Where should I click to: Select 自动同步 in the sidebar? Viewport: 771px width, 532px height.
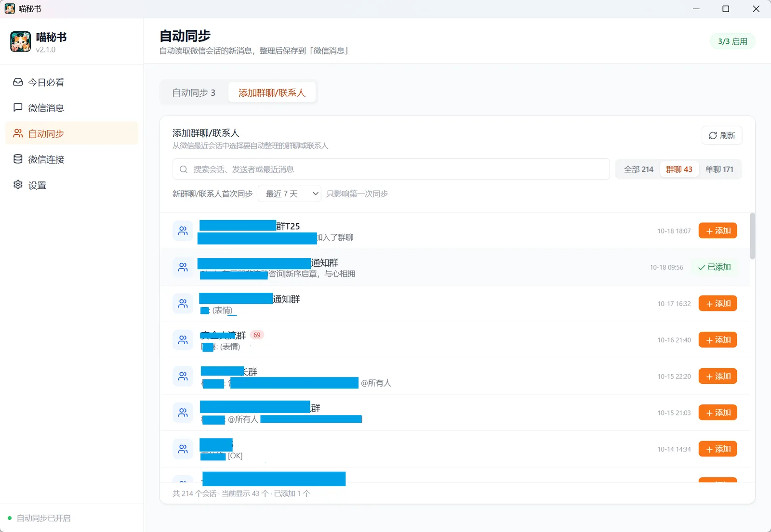click(x=71, y=133)
